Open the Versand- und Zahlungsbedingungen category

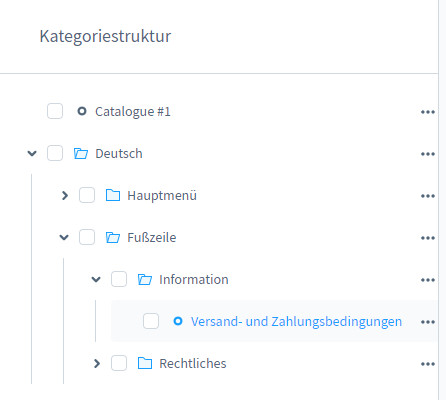(296, 321)
